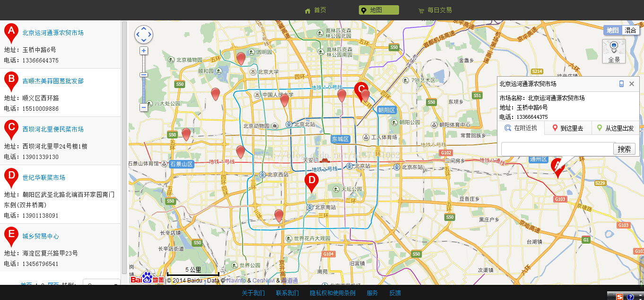Open the 地图 navigation tab
Viewport: 644px width, 300px height.
click(x=379, y=10)
